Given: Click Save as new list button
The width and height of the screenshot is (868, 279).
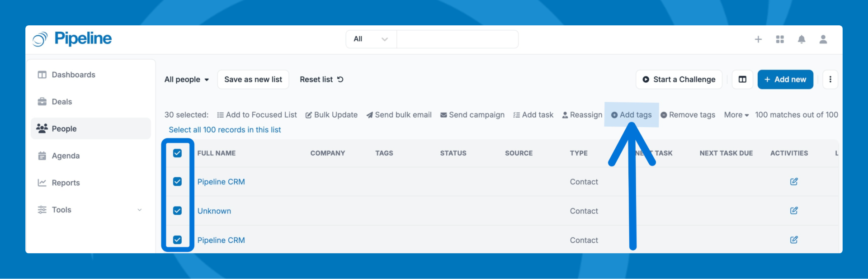Looking at the screenshot, I should coord(253,80).
